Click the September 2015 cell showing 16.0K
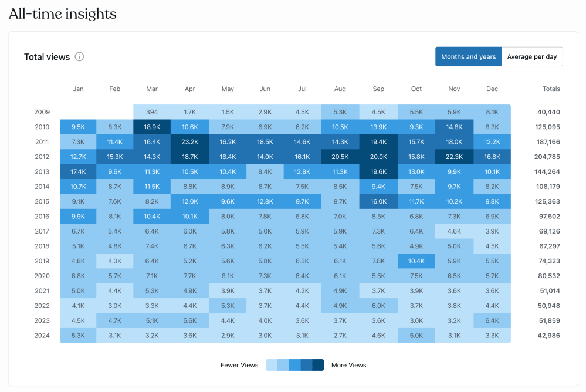 tap(378, 201)
